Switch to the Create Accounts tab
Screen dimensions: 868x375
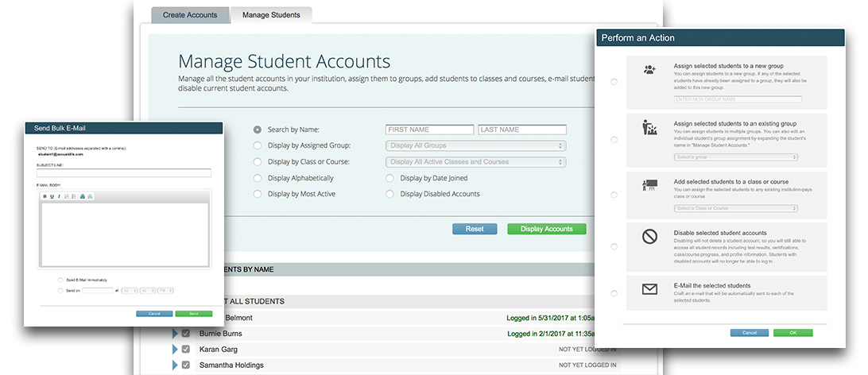pyautogui.click(x=190, y=15)
